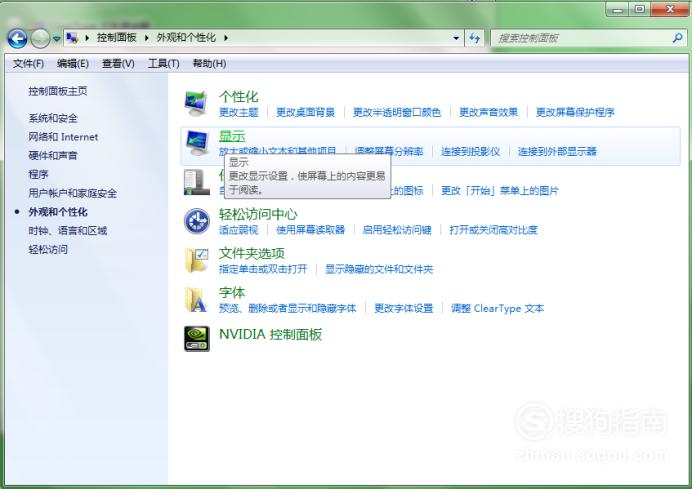Viewport: 692px width, 489px height.
Task: Click 启用轻松访问键 link
Action: coord(397,230)
